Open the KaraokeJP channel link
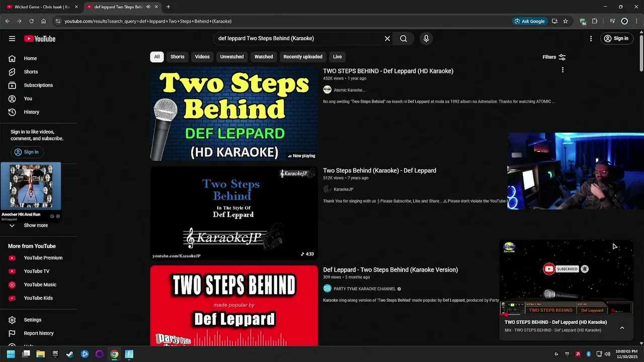The width and height of the screenshot is (644, 362). click(344, 190)
